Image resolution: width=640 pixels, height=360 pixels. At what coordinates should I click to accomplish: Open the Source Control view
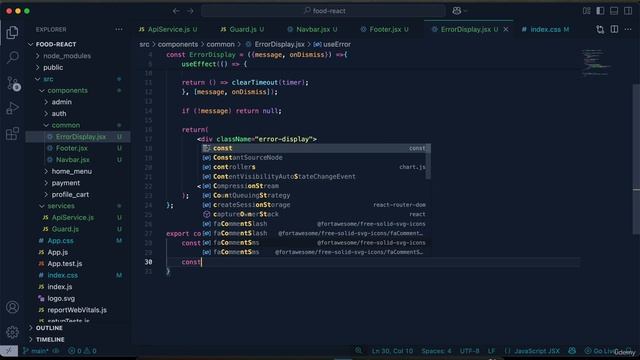(13, 83)
